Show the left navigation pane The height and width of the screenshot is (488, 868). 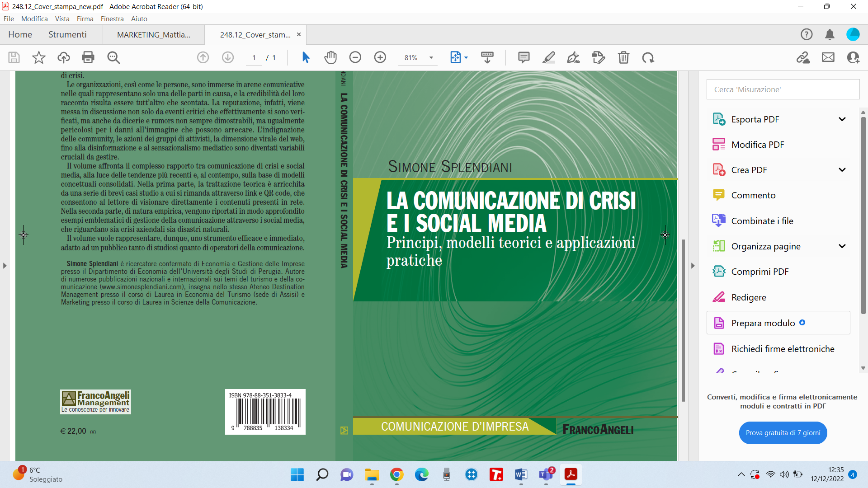tap(5, 266)
